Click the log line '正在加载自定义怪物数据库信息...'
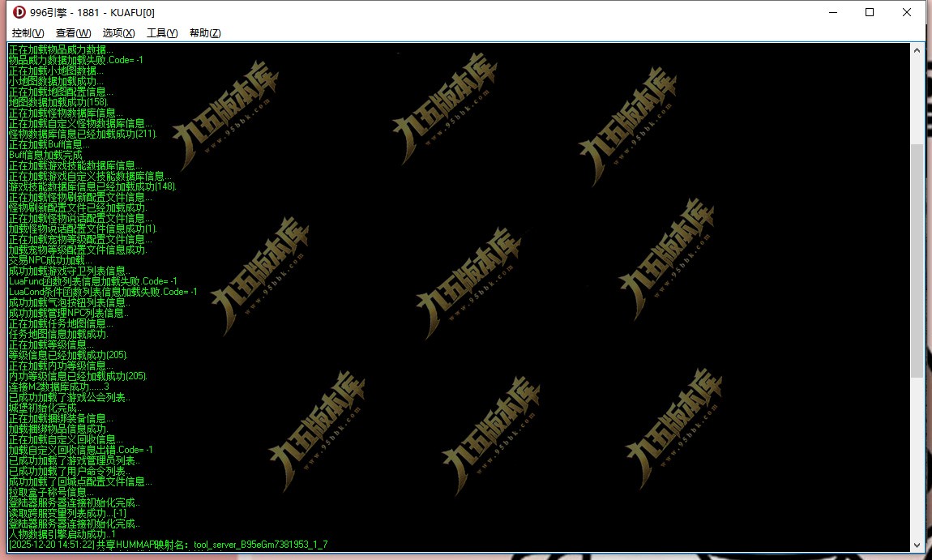 tap(80, 124)
